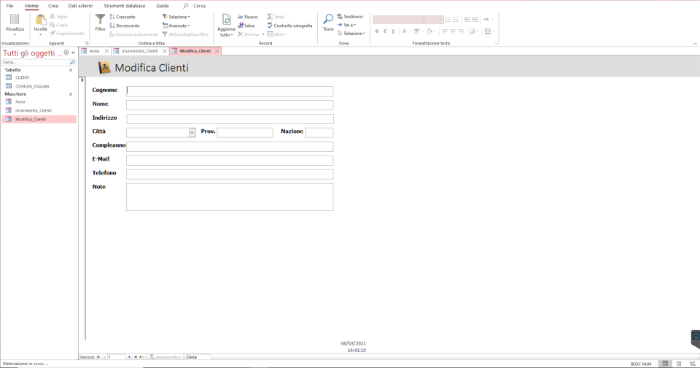
Task: Click the Copia formato painter
Action: pyautogui.click(x=67, y=33)
